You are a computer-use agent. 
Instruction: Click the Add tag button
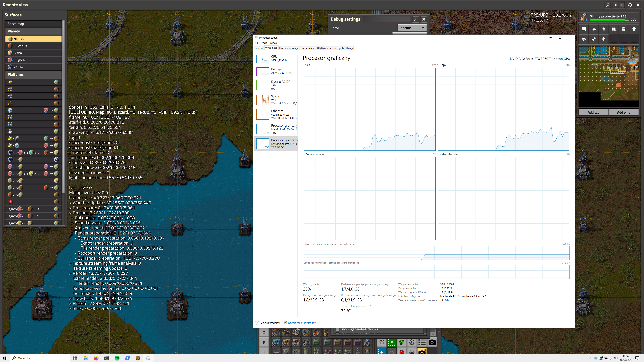point(593,112)
